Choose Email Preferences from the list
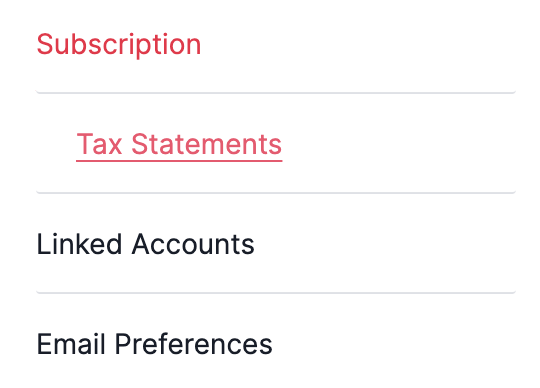This screenshot has height=388, width=540. [x=154, y=344]
